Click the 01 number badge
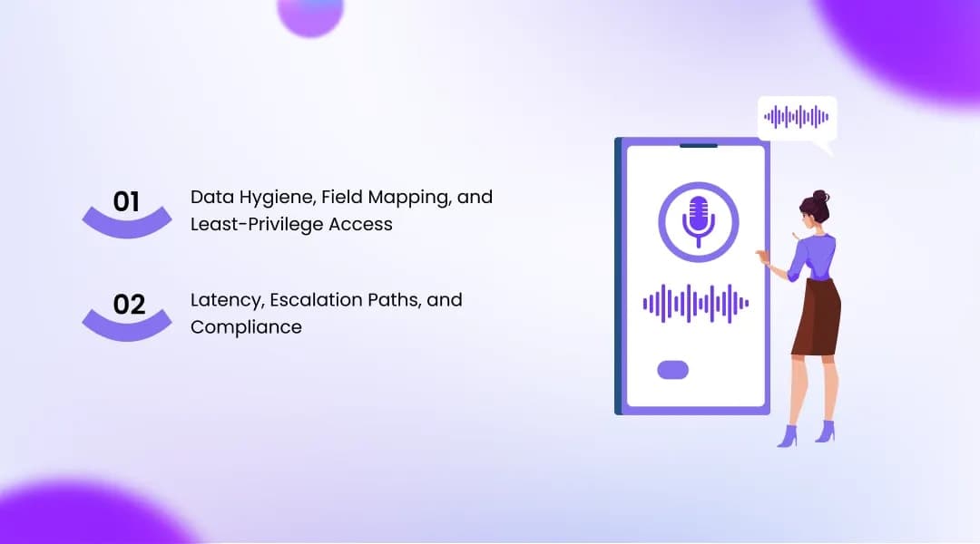Screen dimensions: 980x544 point(127,214)
